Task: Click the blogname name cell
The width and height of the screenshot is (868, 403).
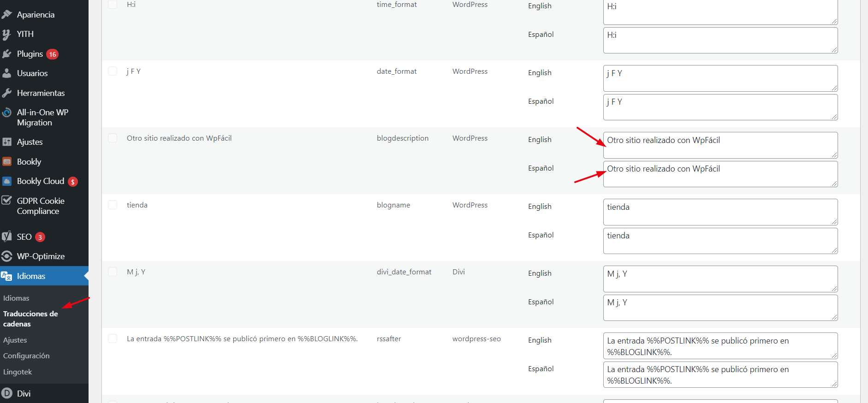Action: point(393,205)
